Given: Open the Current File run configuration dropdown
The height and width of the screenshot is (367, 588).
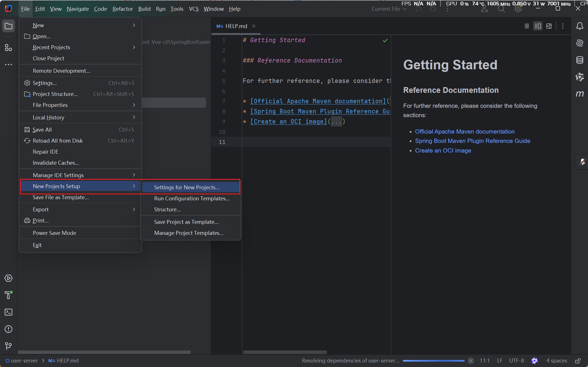Looking at the screenshot, I should pyautogui.click(x=389, y=9).
